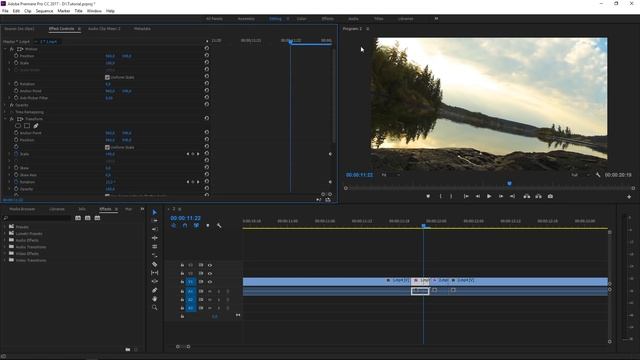Screen dimensions: 640x360
Task: Click the Lift button in Program monitor
Action: [527, 196]
